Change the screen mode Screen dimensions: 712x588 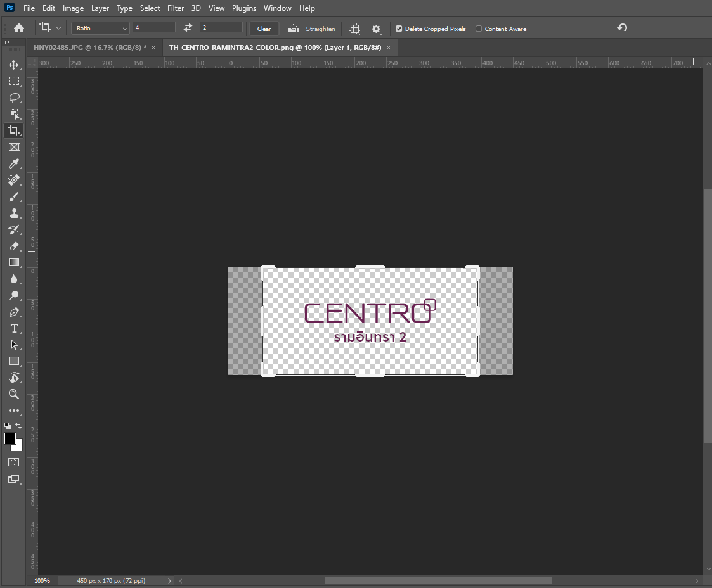pos(14,479)
